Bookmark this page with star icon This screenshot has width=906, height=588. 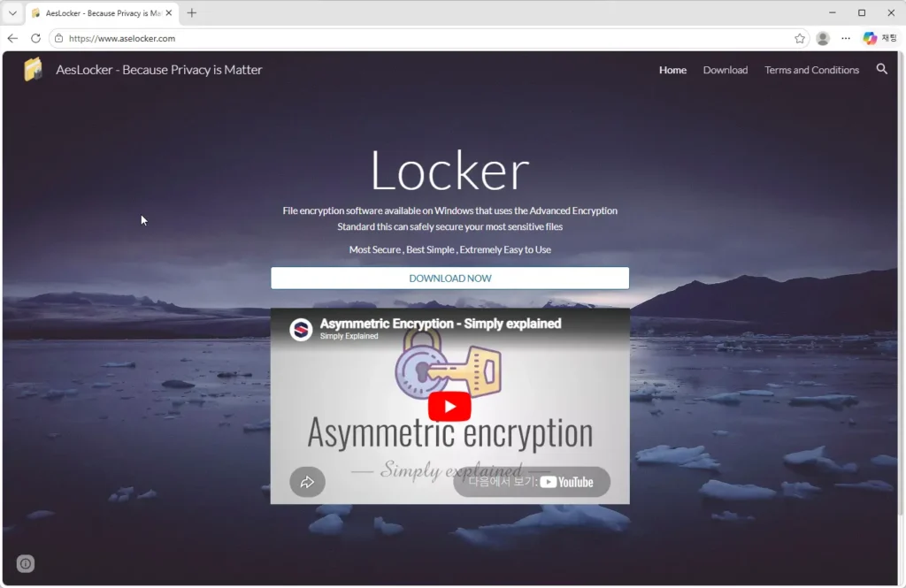800,38
